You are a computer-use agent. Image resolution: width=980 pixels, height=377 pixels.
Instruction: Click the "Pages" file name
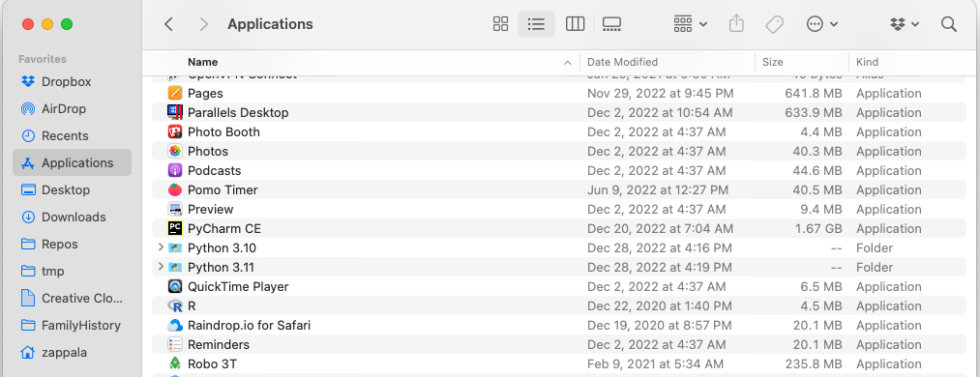(x=205, y=94)
